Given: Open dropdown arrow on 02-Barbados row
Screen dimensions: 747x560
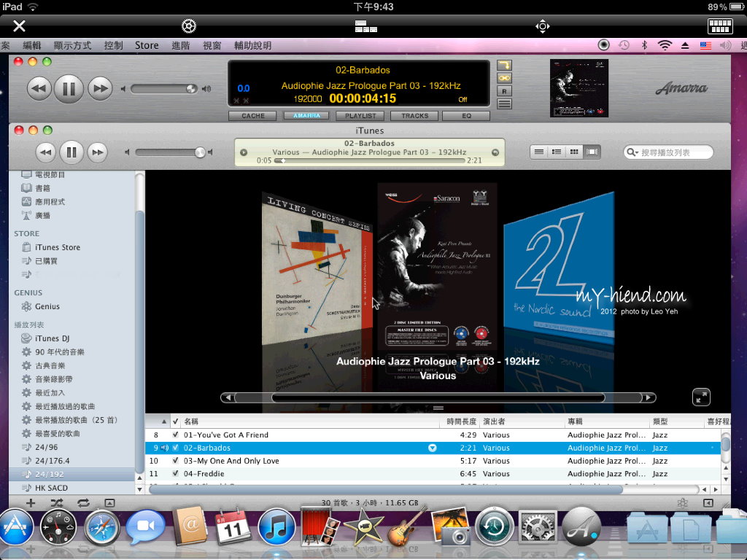Looking at the screenshot, I should point(432,448).
